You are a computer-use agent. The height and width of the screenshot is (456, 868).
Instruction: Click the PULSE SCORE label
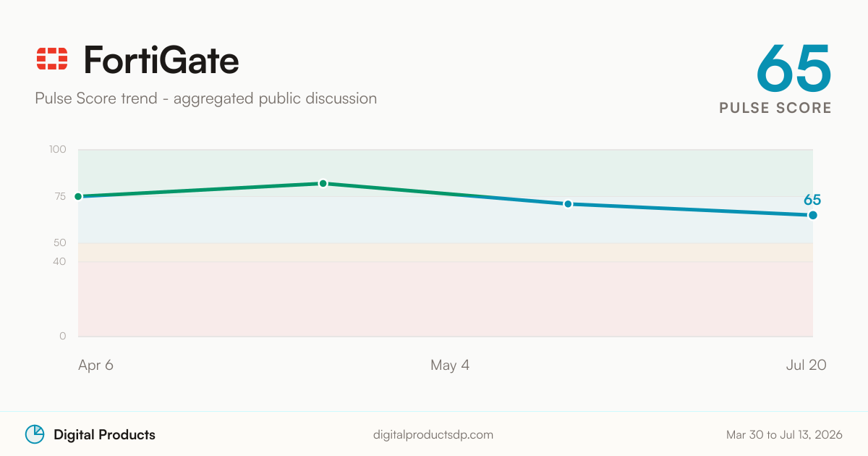tap(775, 108)
